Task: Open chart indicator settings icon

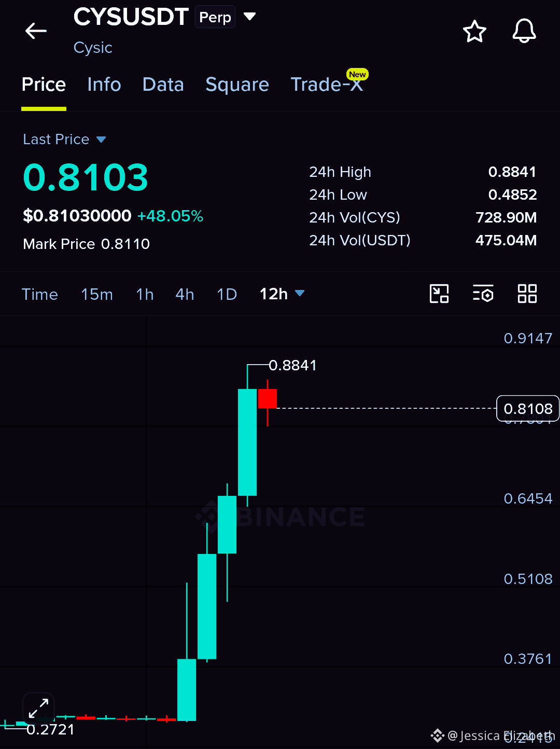Action: click(483, 294)
